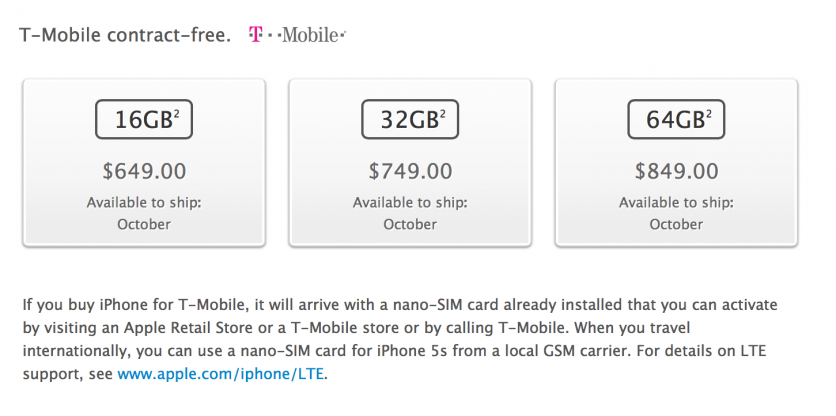Choose the 64GB capacity badge
The width and height of the screenshot is (836, 416).
click(676, 121)
